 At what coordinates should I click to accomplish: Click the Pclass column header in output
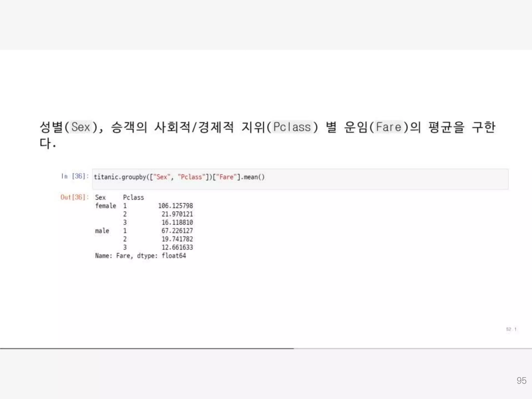coord(133,197)
